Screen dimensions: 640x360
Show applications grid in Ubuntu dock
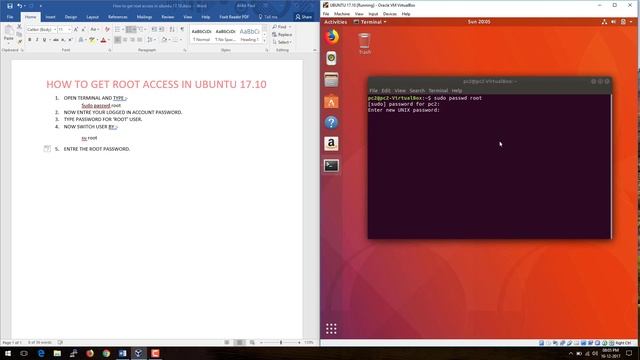[x=331, y=329]
